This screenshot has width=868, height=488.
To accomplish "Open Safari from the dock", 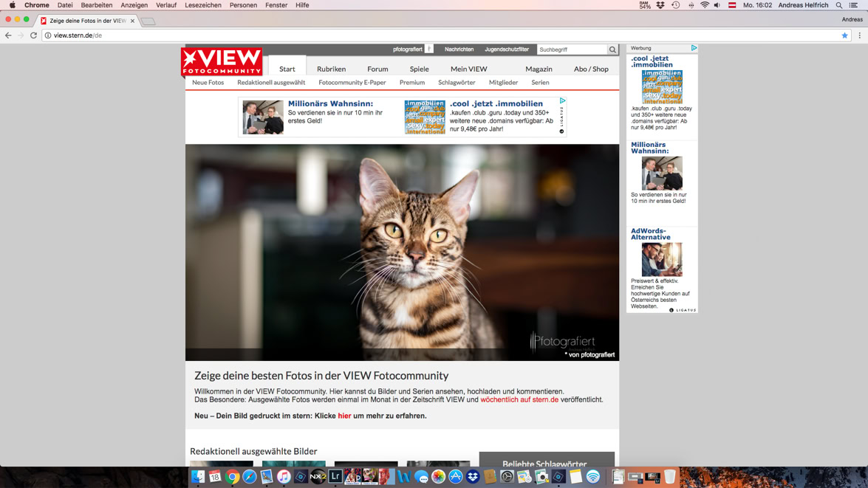I will click(x=249, y=476).
